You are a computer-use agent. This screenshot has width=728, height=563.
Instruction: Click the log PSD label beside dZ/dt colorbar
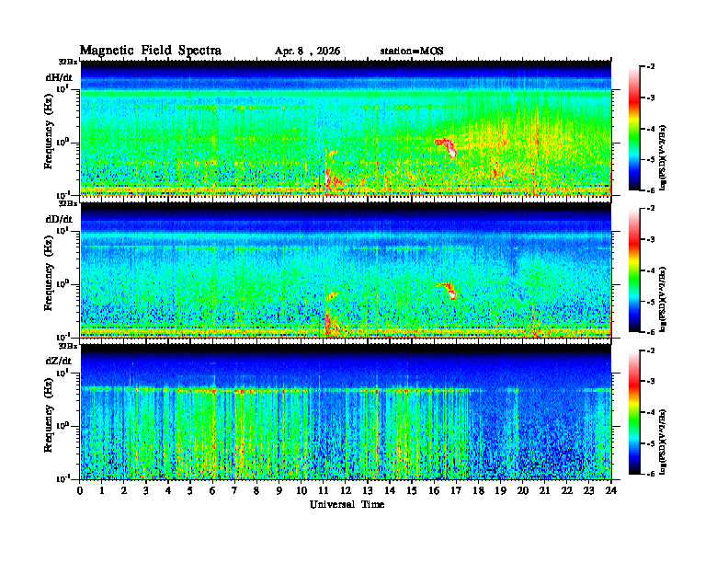[x=663, y=442]
